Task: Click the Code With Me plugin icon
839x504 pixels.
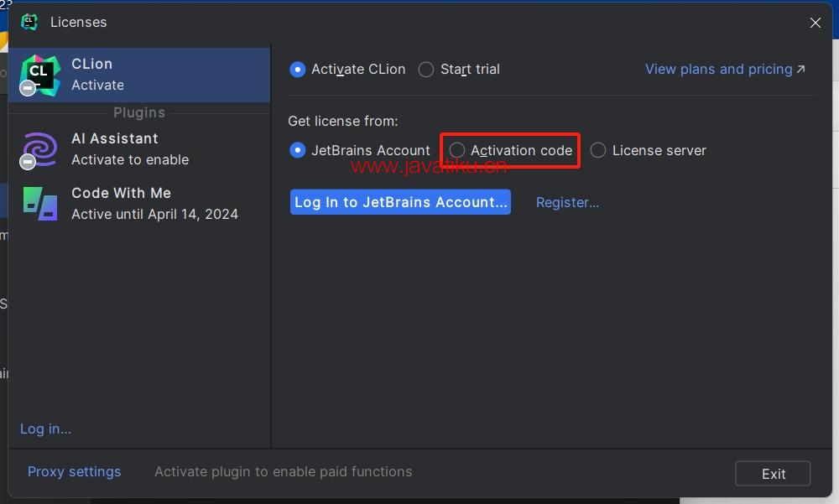Action: tap(40, 204)
